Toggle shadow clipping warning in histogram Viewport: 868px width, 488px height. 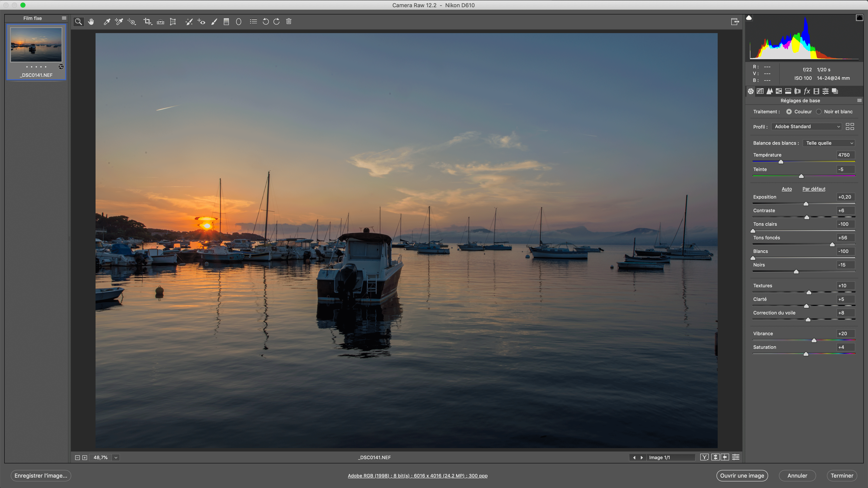pos(749,18)
